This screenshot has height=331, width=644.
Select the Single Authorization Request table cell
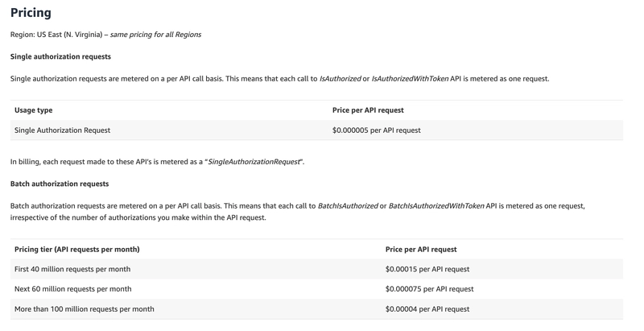[x=63, y=130]
